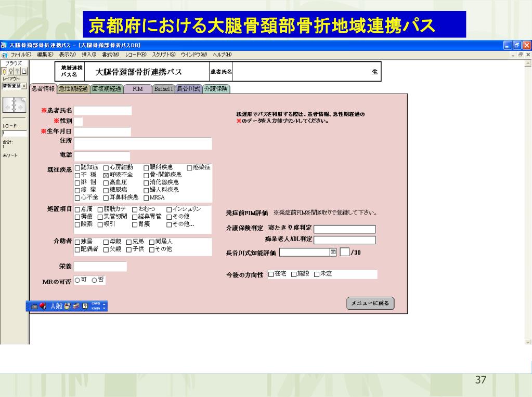Click the IME keyboard icon
Image resolution: width=532 pixels, height=397 pixels.
point(34,306)
